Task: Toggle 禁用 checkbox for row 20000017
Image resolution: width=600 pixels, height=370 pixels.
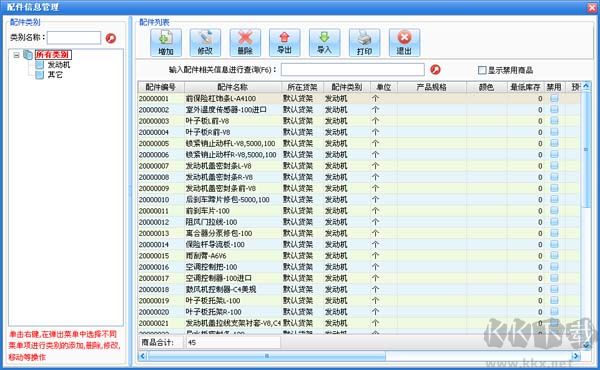Action: point(554,278)
